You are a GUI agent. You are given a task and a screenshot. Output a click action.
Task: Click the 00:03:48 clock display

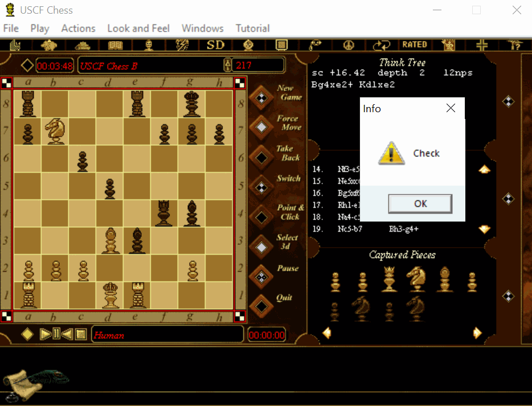click(55, 65)
